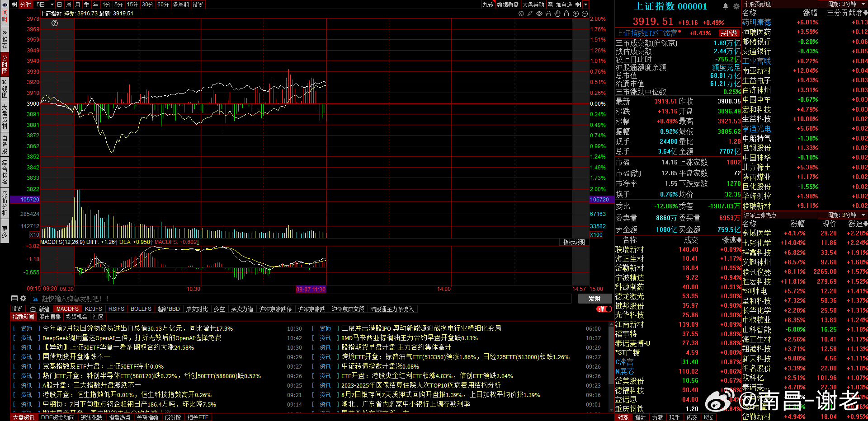Open the 竞价分析 sidebar item
868x421 pixels.
(x=5, y=203)
